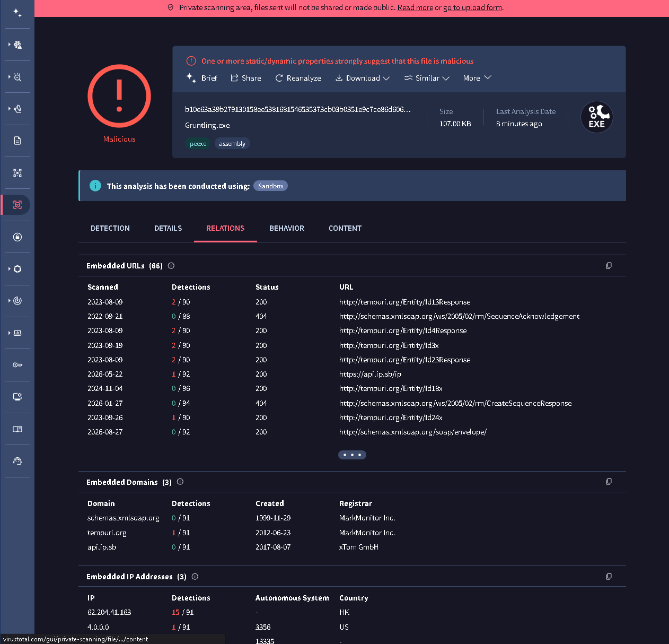
Task: Click the Share button
Action: [246, 78]
